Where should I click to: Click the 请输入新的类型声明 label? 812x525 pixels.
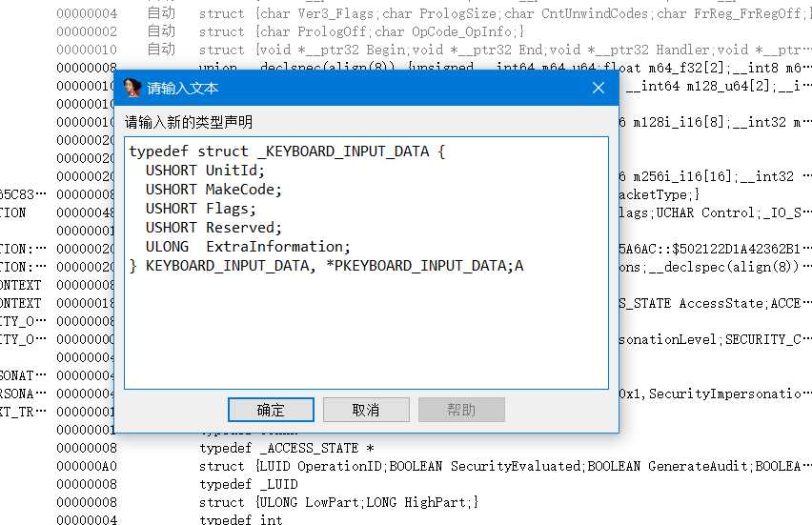click(189, 122)
